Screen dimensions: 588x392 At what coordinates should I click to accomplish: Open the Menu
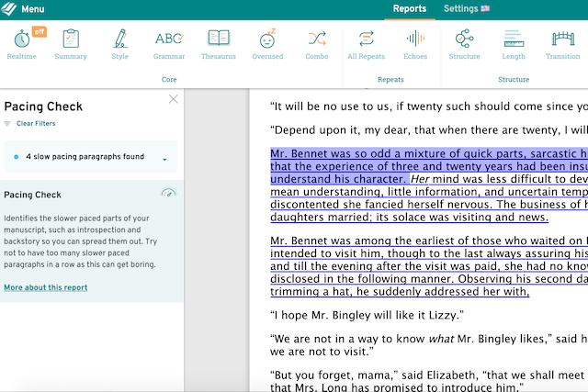[33, 9]
